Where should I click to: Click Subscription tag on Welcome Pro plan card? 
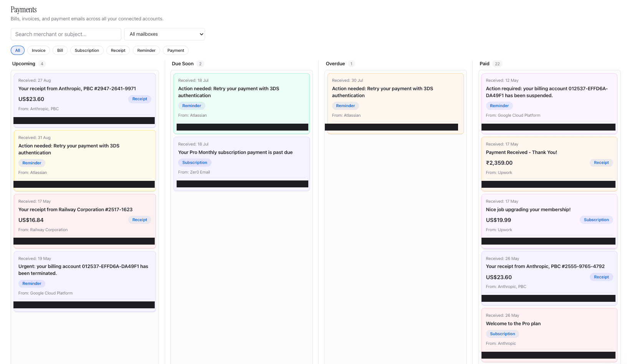coord(502,334)
